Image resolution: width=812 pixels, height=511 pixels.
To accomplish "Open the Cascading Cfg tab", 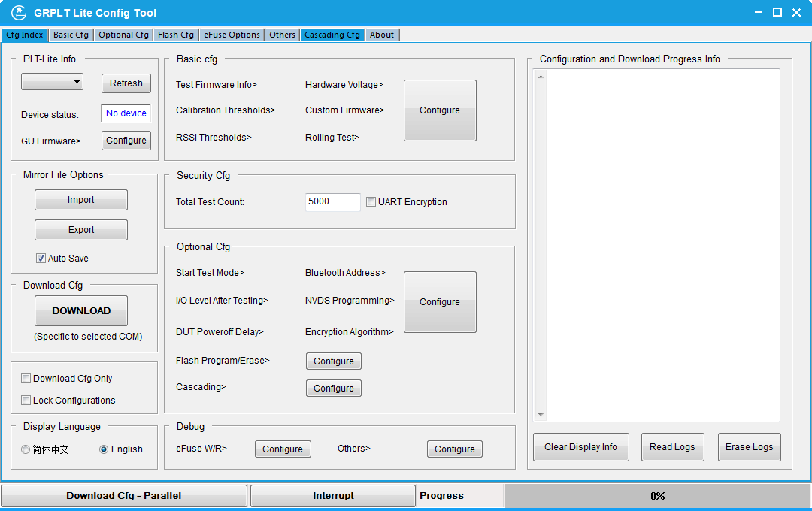I will [332, 35].
